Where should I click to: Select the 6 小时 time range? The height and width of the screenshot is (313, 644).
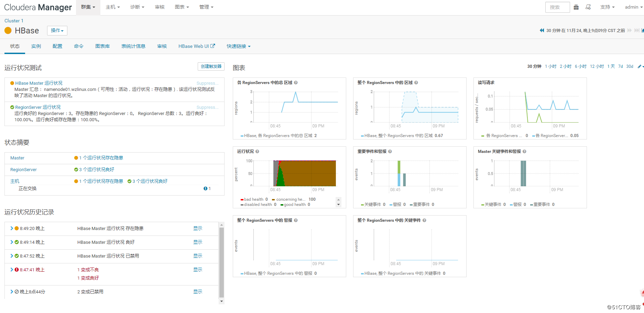pos(580,66)
